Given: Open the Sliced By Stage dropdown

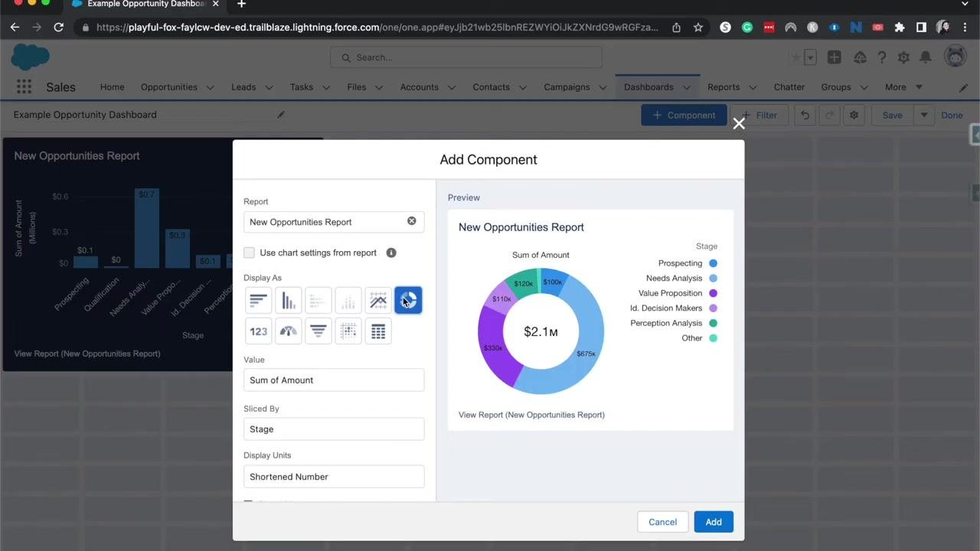Looking at the screenshot, I should (334, 429).
